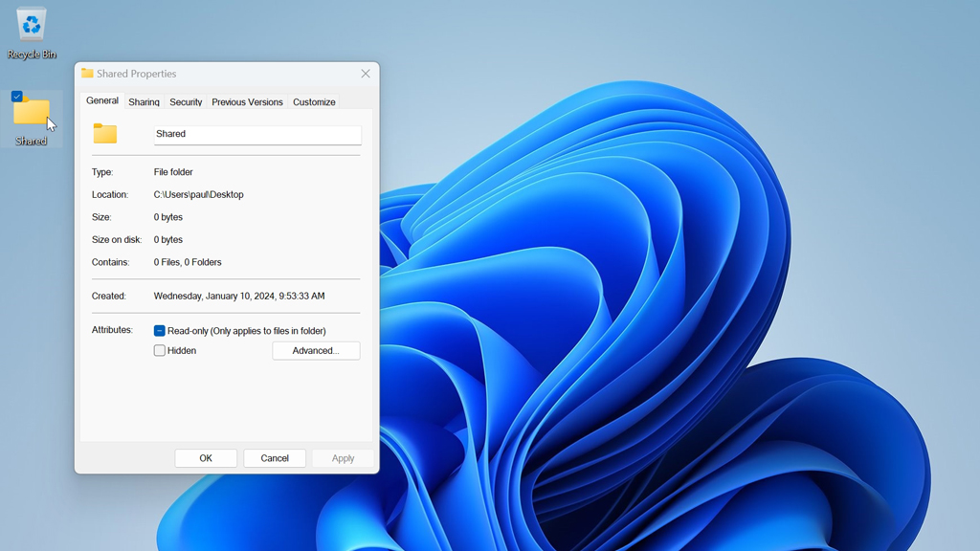The height and width of the screenshot is (551, 980).
Task: Uncheck the selection checkbox on Shared folder icon
Action: pyautogui.click(x=17, y=97)
